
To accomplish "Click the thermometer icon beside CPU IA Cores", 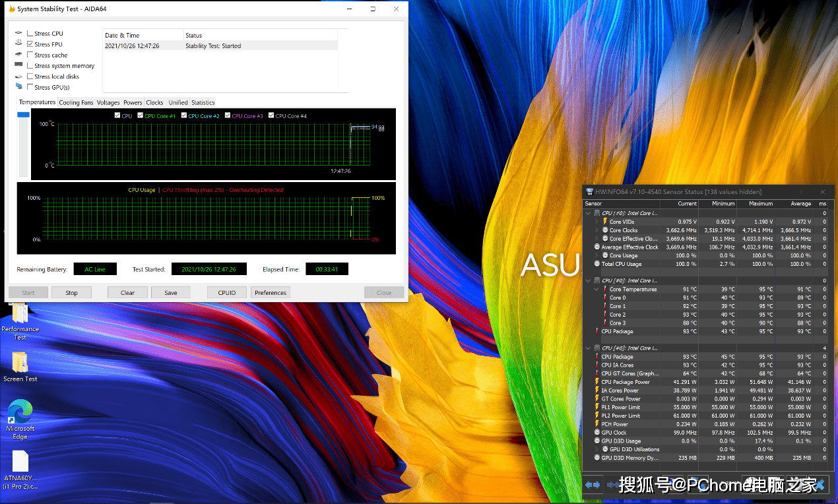I will point(596,365).
